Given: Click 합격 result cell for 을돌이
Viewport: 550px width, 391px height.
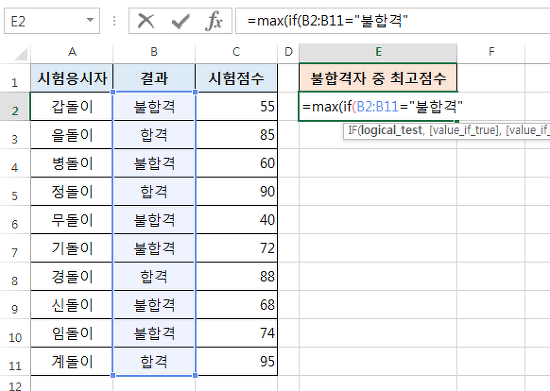Looking at the screenshot, I should 154,135.
